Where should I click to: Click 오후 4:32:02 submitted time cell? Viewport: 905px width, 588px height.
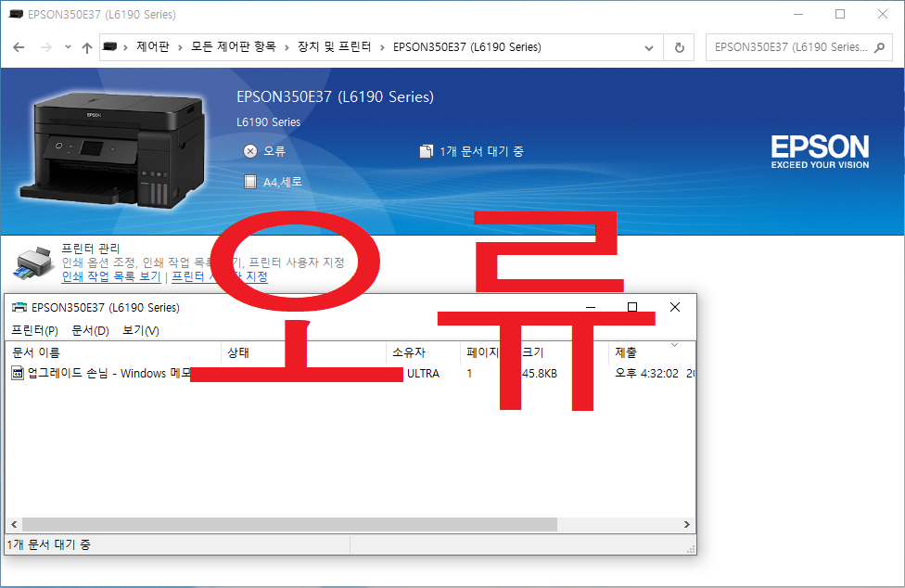pos(646,374)
